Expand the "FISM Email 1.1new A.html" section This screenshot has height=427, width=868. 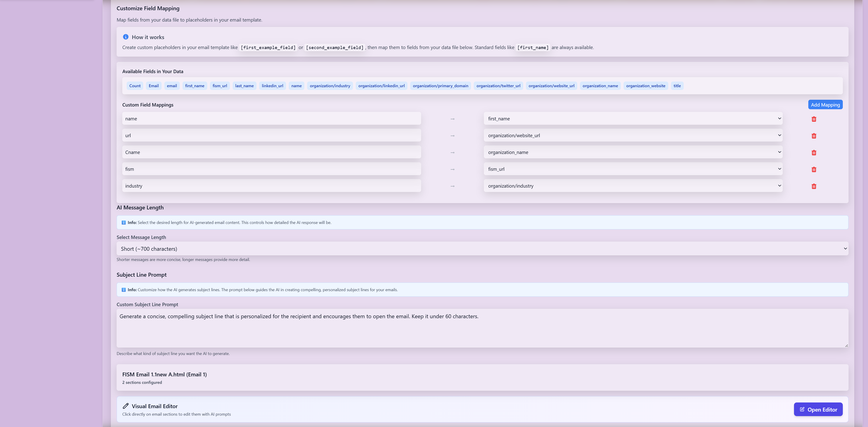pos(482,377)
